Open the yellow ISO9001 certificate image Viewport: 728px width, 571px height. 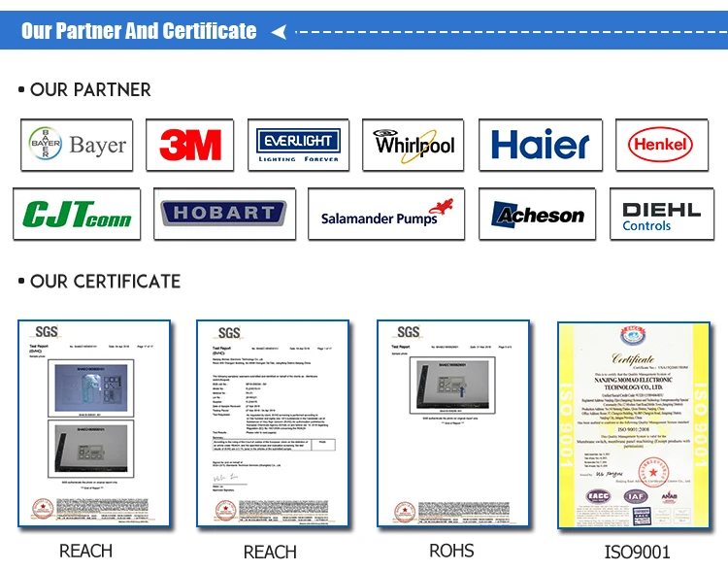[x=634, y=425]
